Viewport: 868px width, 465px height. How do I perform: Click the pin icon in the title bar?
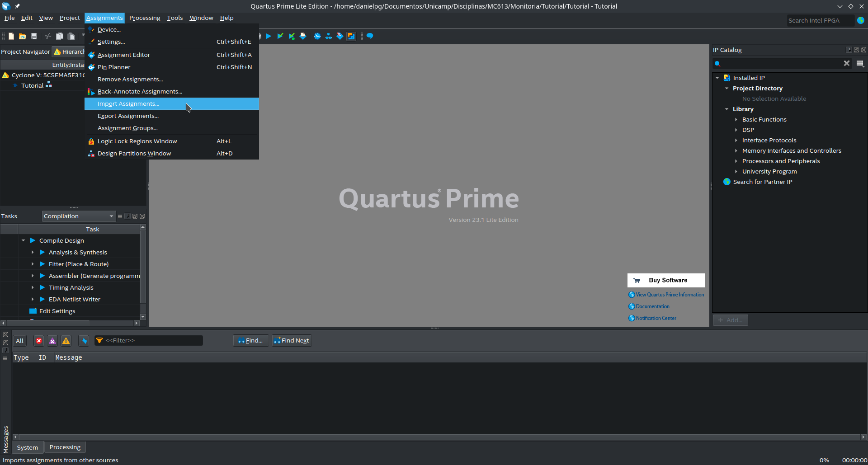point(17,6)
